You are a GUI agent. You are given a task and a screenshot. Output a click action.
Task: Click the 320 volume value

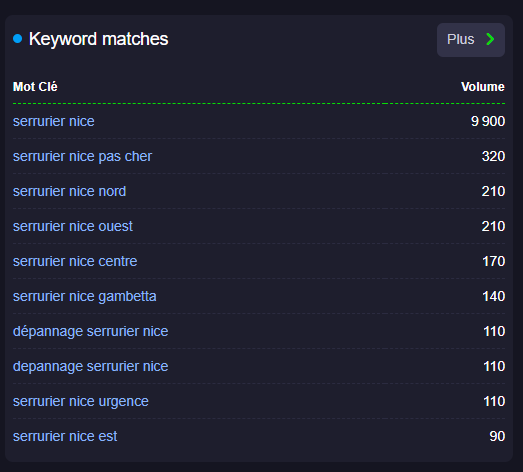click(493, 156)
